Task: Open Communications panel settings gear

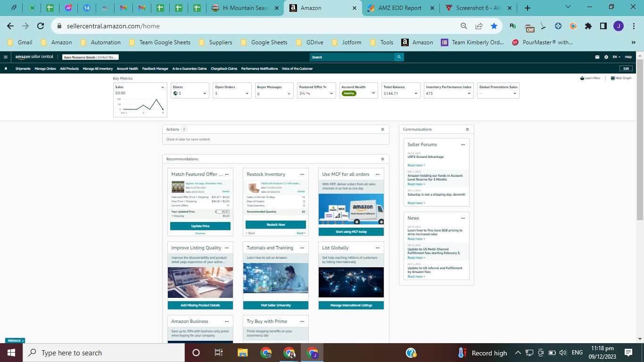Action: point(467,129)
